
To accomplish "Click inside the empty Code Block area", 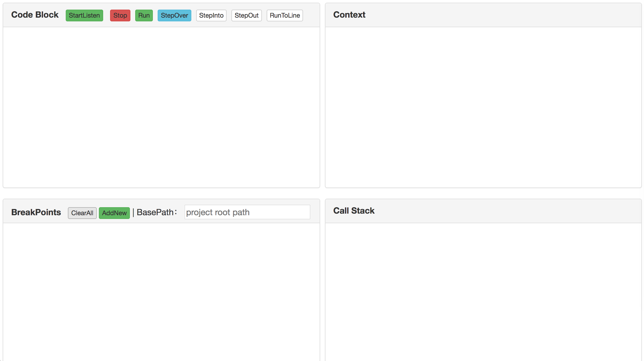I will pyautogui.click(x=161, y=107).
